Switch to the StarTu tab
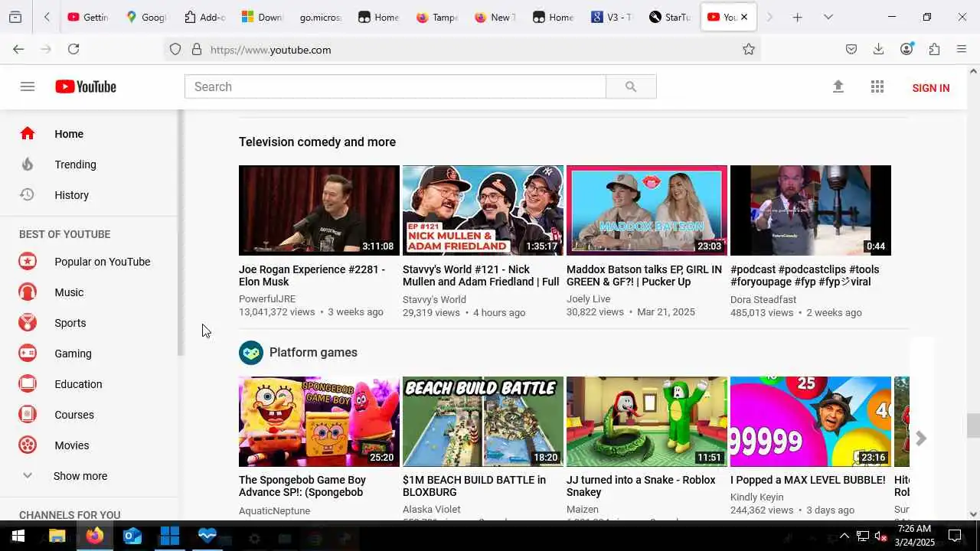This screenshot has width=980, height=551. [x=670, y=17]
